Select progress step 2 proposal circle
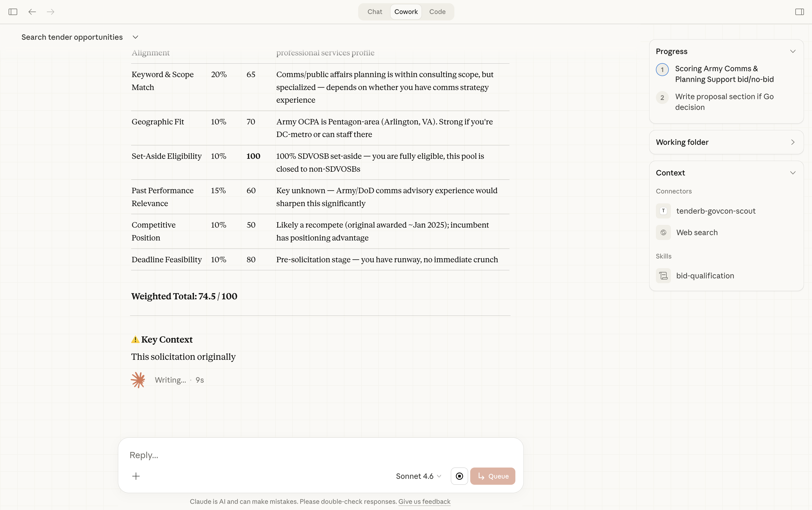This screenshot has width=812, height=510. (x=662, y=98)
